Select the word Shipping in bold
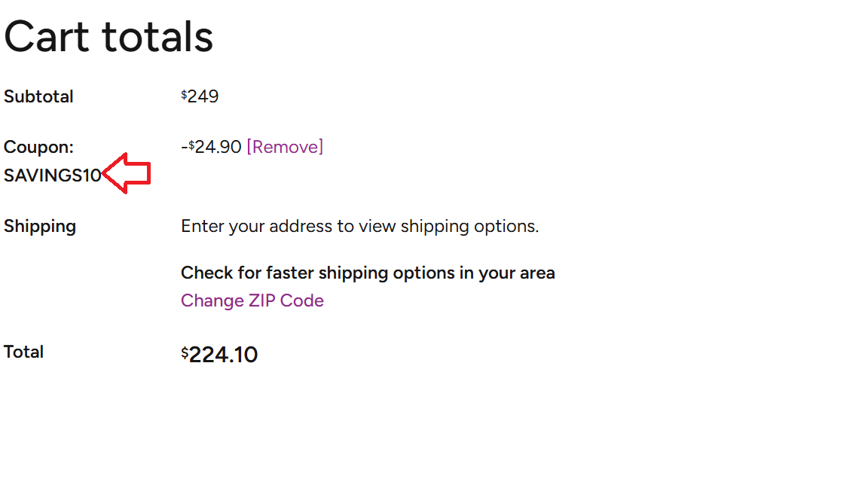Screen dimensions: 868x488 39,226
